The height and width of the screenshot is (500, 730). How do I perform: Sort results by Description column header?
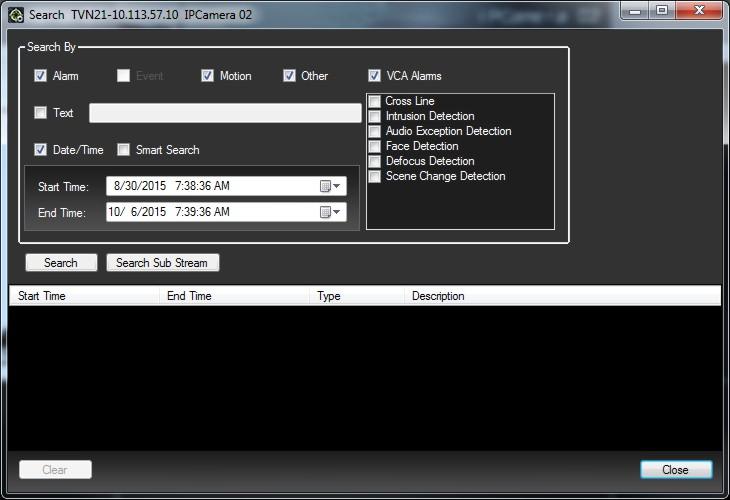[x=563, y=296]
